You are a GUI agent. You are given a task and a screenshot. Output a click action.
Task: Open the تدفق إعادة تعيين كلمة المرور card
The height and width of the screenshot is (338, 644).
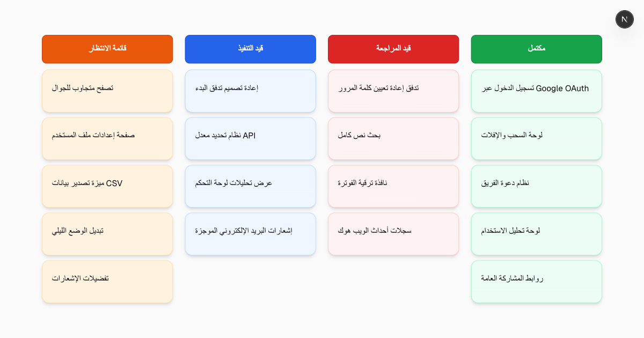pos(393,91)
